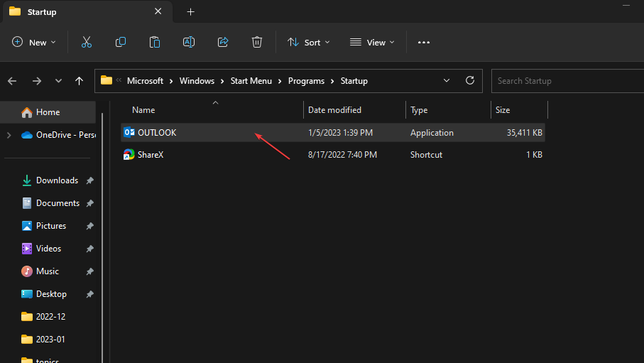Image resolution: width=644 pixels, height=363 pixels.
Task: Unpin Pictures using its pin icon
Action: pyautogui.click(x=90, y=226)
